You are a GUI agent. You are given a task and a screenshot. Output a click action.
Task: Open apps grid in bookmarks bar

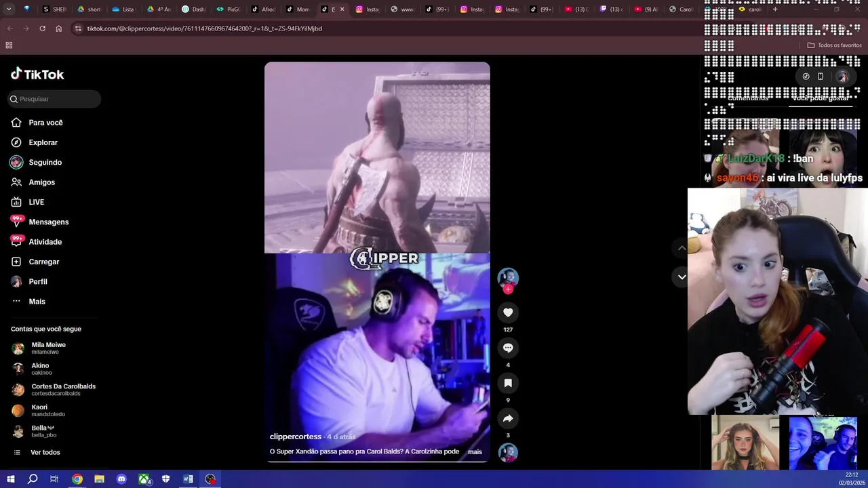click(x=9, y=45)
